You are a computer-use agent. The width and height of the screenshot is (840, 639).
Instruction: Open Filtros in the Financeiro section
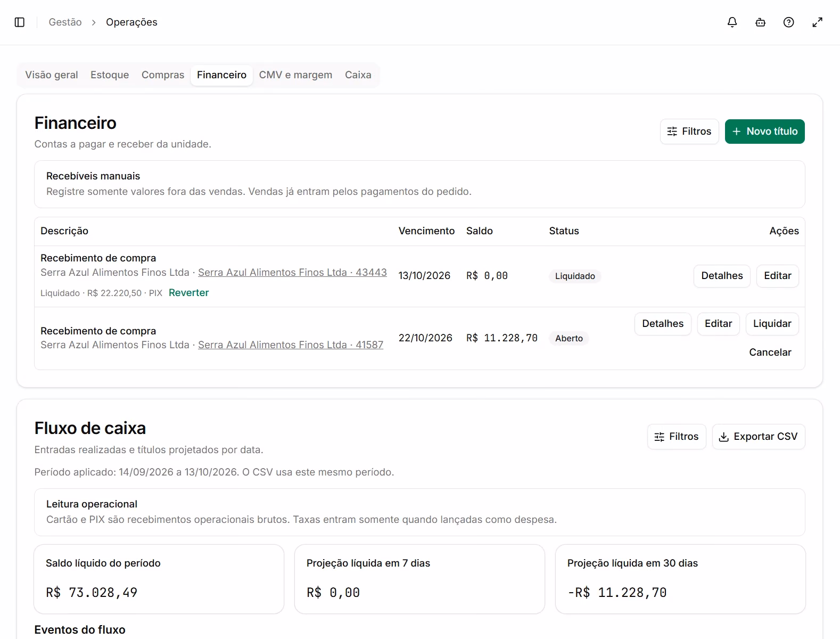coord(689,132)
